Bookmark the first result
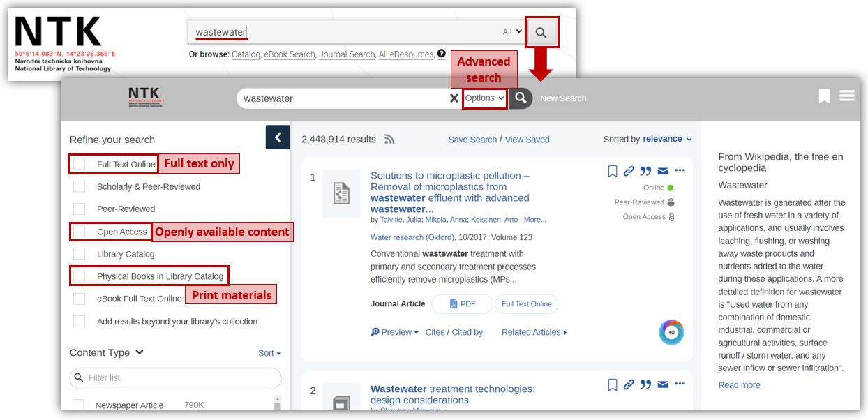The height and width of the screenshot is (420, 868). coord(613,171)
